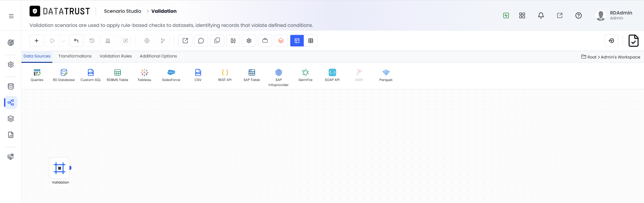Click the target icon in left sidebar
The width and height of the screenshot is (644, 203).
(11, 43)
